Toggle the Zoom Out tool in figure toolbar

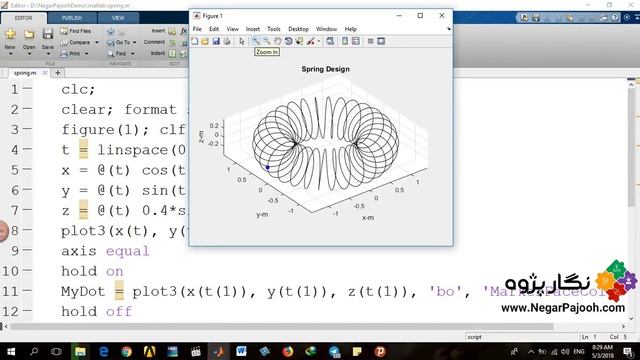click(x=267, y=41)
